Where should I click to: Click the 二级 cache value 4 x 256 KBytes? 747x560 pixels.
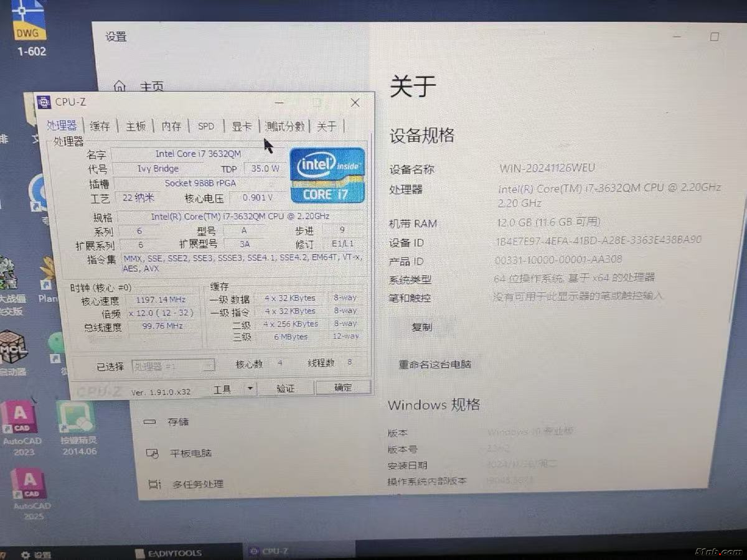pyautogui.click(x=290, y=324)
